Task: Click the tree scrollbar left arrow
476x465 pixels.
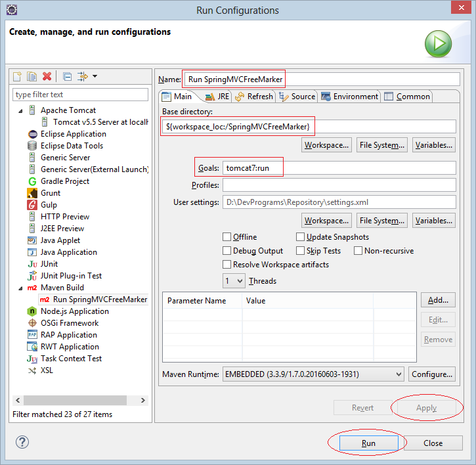Action: click(x=18, y=400)
